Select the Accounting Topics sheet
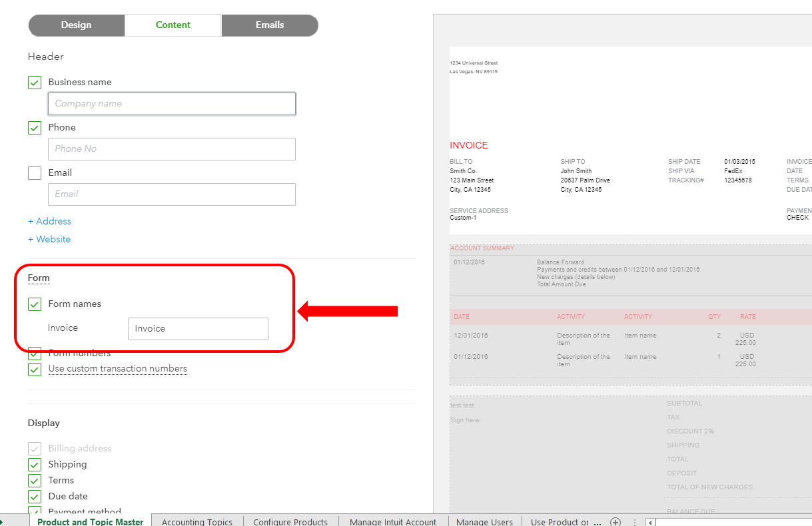Screen dimensions: 812x526 click(x=197, y=522)
